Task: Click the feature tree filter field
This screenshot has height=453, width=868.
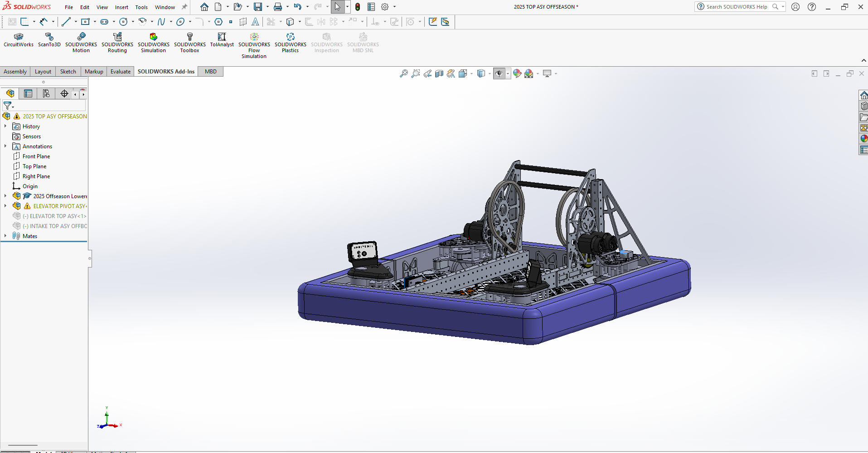Action: coord(44,106)
